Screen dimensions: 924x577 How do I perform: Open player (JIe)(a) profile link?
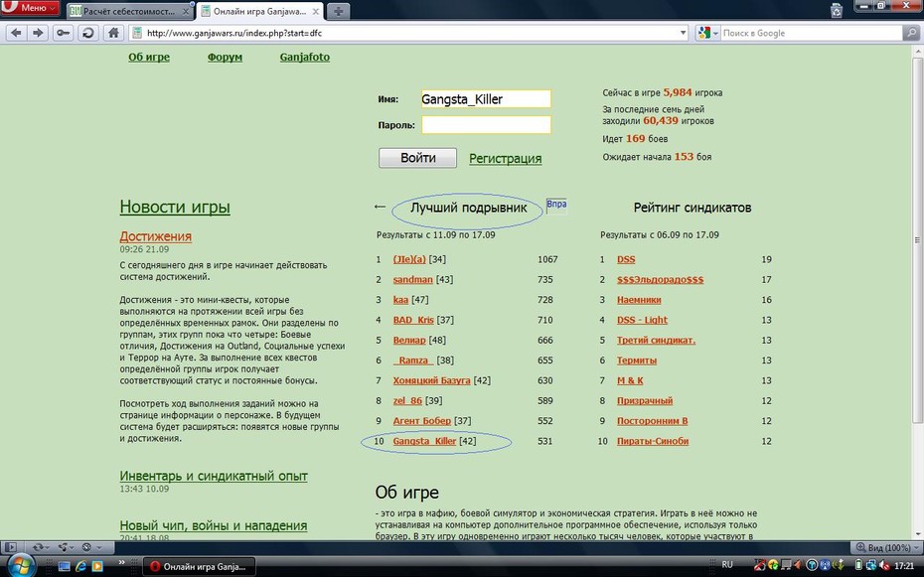tap(409, 259)
